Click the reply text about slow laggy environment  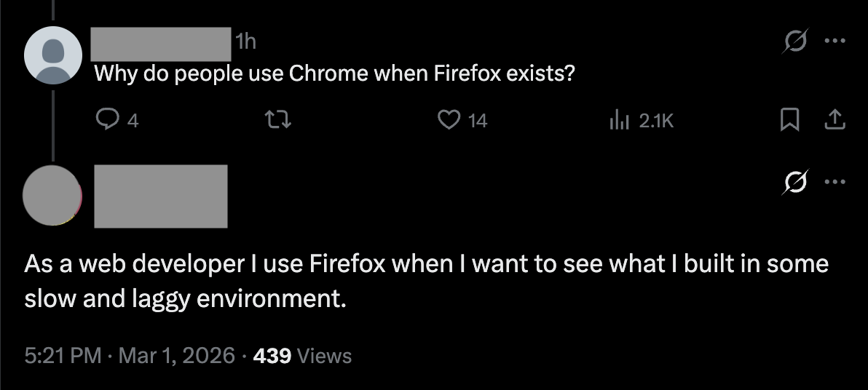426,280
